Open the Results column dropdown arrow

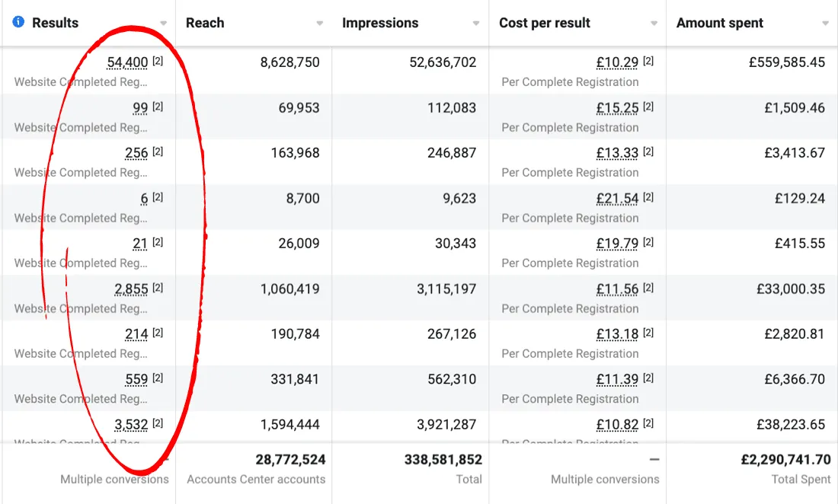click(x=164, y=24)
